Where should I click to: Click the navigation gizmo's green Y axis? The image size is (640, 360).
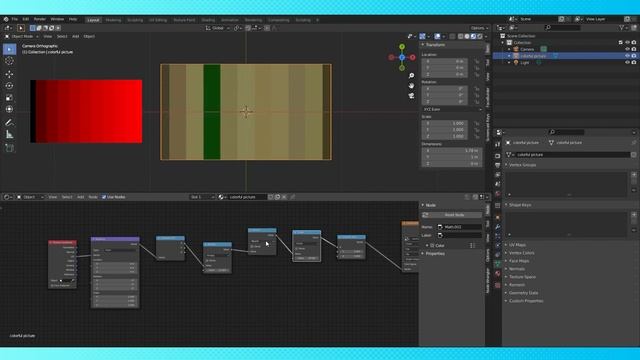(x=402, y=47)
